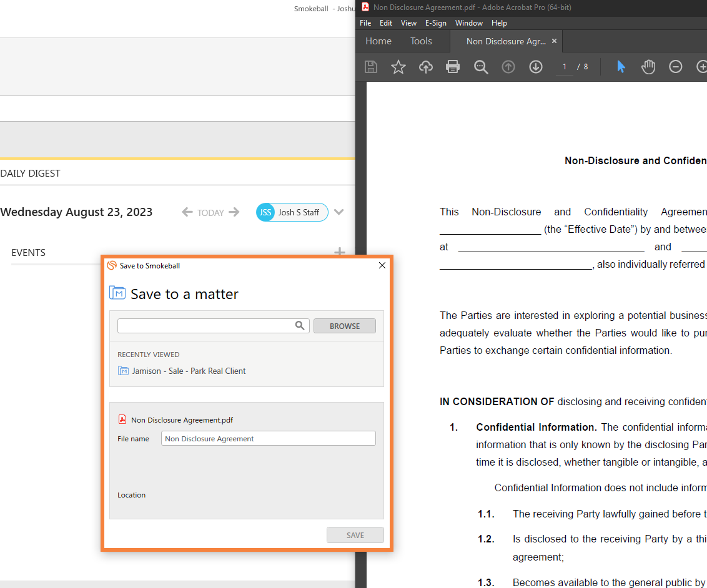Click the Save file icon in Acrobat toolbar
707x588 pixels.
(x=370, y=67)
